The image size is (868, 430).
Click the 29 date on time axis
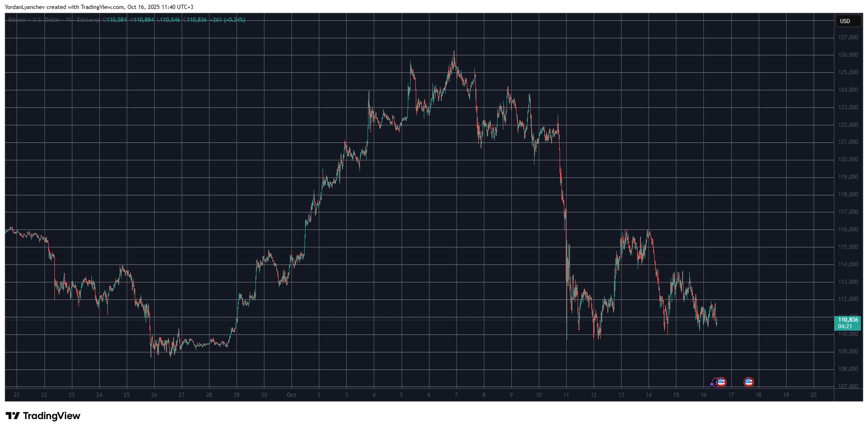pos(237,395)
